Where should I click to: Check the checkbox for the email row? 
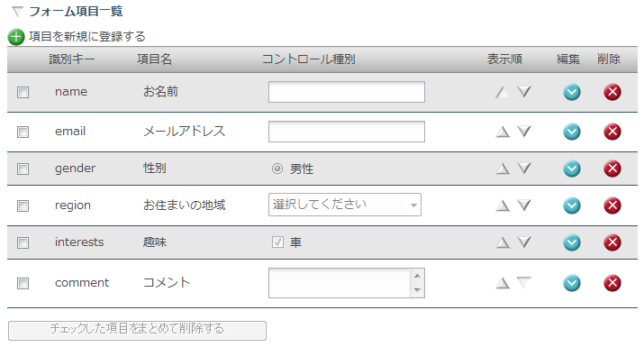[23, 132]
